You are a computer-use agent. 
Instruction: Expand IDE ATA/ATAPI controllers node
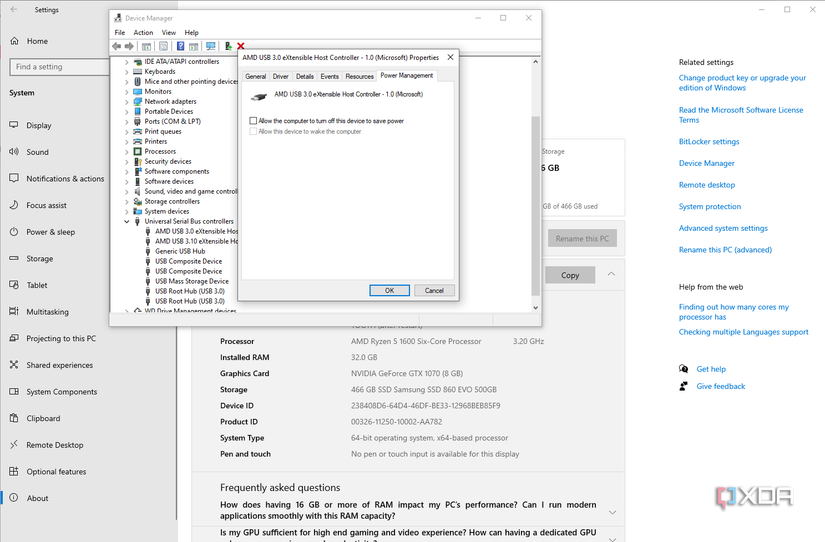coord(127,62)
